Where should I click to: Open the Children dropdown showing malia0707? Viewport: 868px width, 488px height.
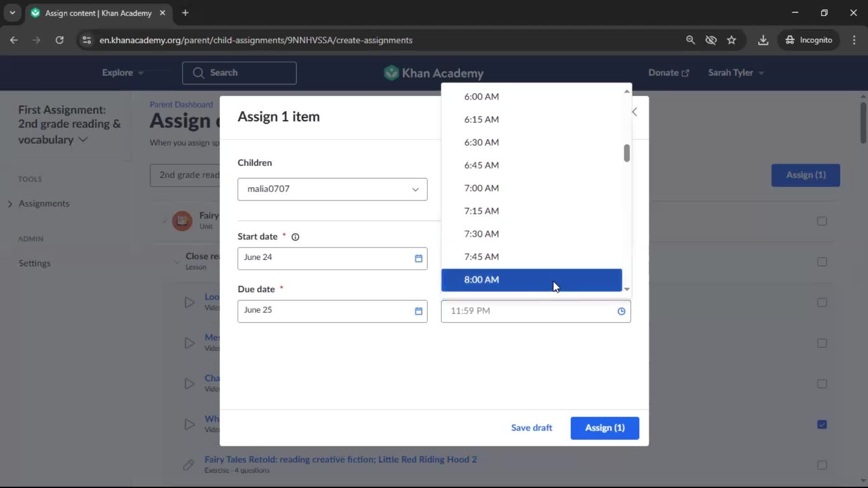click(x=332, y=189)
